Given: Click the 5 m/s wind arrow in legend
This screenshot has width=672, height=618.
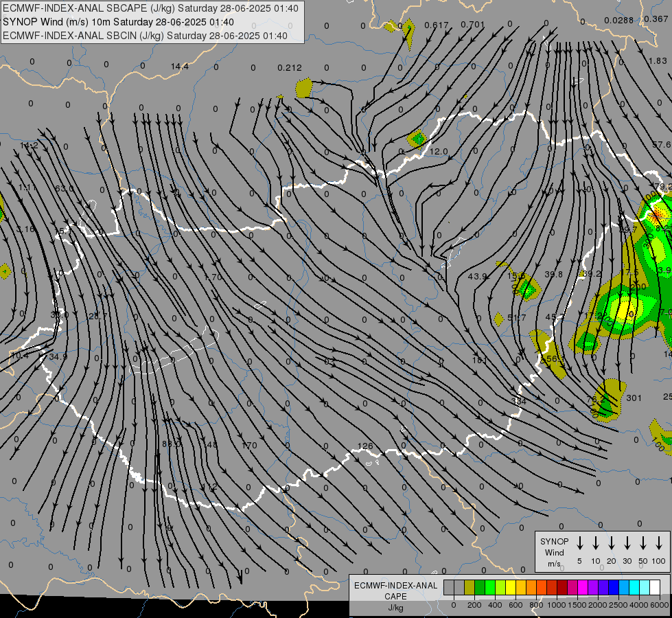Looking at the screenshot, I should tap(580, 543).
